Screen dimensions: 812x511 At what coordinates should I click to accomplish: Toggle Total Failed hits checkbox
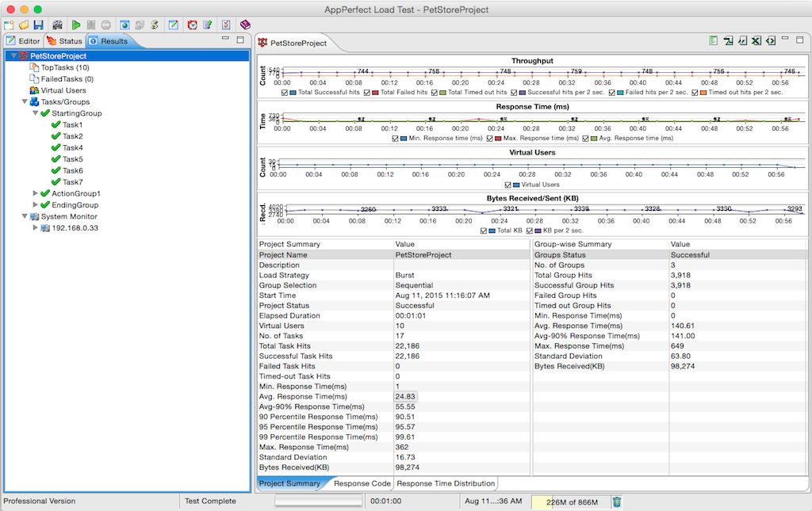(367, 93)
